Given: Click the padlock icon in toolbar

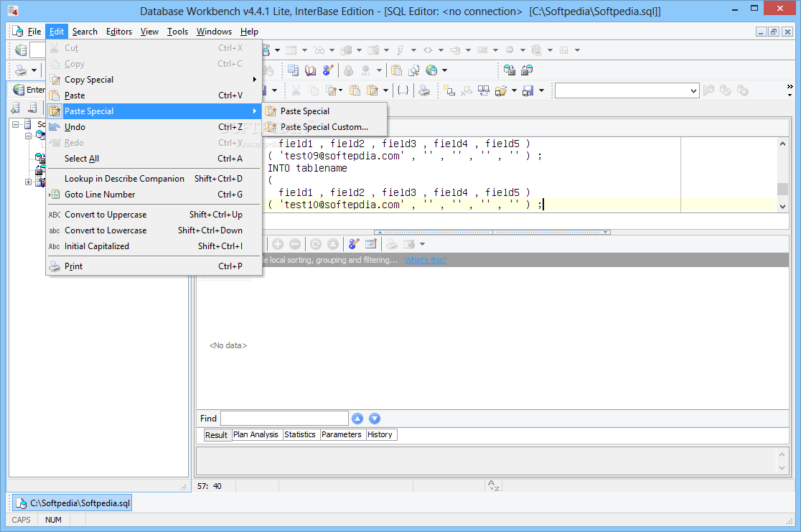Looking at the screenshot, I should pos(348,70).
